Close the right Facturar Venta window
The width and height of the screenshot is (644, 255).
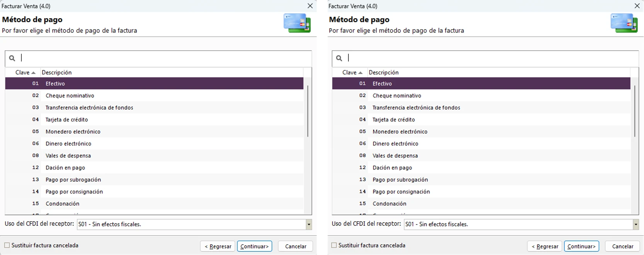(x=637, y=6)
